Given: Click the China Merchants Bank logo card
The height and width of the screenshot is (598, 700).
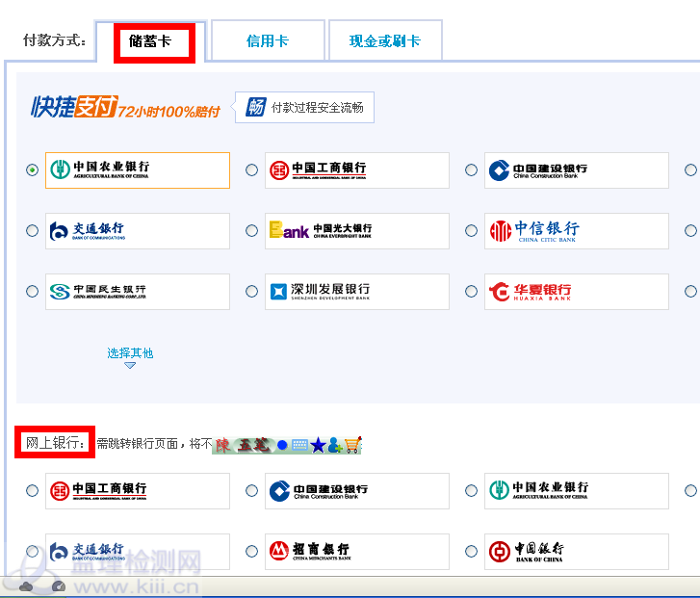Looking at the screenshot, I should point(357,552).
